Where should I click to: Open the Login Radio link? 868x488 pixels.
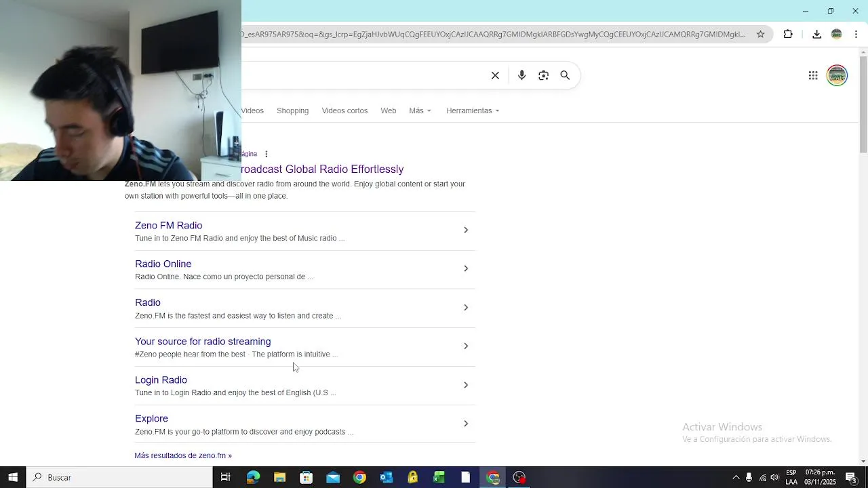coord(161,380)
